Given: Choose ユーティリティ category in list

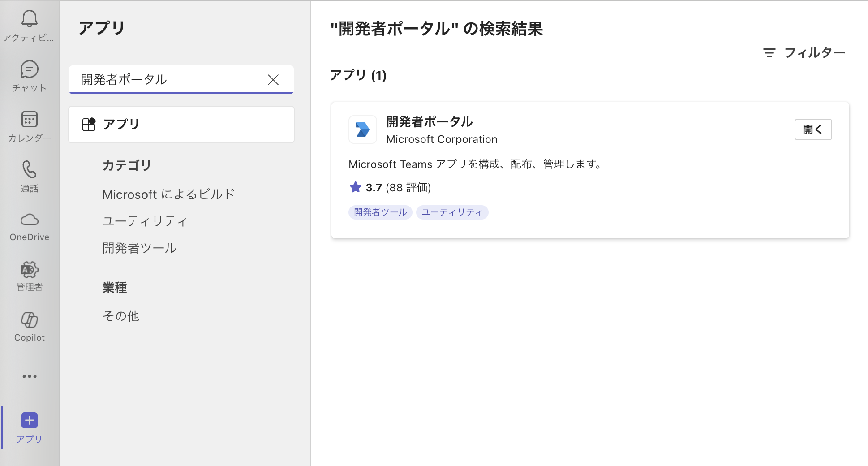Looking at the screenshot, I should point(145,221).
